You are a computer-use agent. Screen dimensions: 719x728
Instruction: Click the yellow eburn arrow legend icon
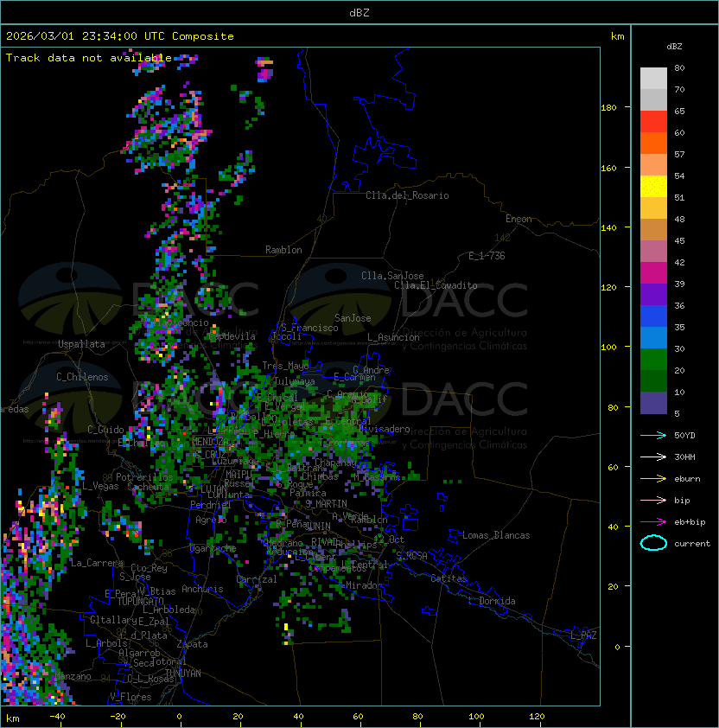653,478
